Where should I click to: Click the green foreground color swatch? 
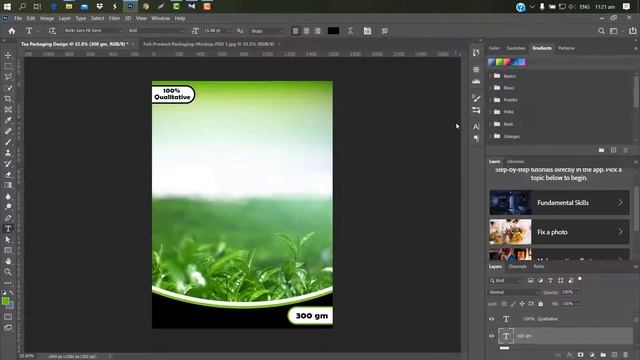point(5,301)
